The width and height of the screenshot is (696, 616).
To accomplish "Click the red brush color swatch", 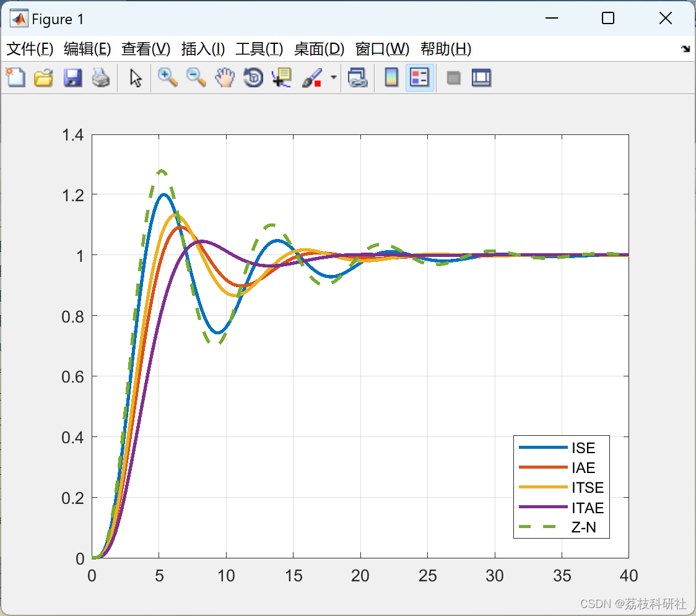I will [x=316, y=83].
